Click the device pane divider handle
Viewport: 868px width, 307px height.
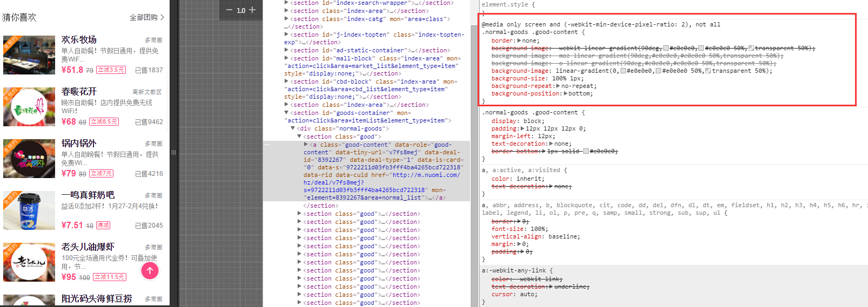(173, 153)
